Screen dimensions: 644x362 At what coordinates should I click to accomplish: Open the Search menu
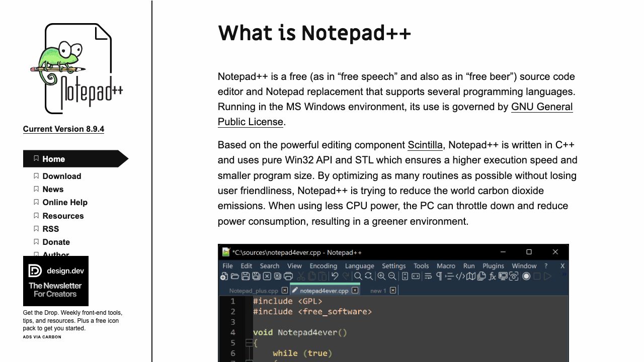coord(270,266)
